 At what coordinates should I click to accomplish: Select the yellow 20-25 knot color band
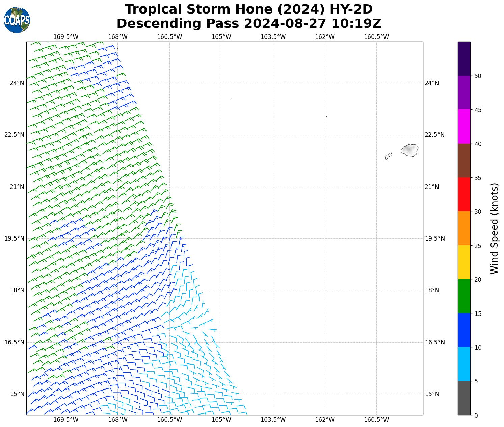point(464,262)
